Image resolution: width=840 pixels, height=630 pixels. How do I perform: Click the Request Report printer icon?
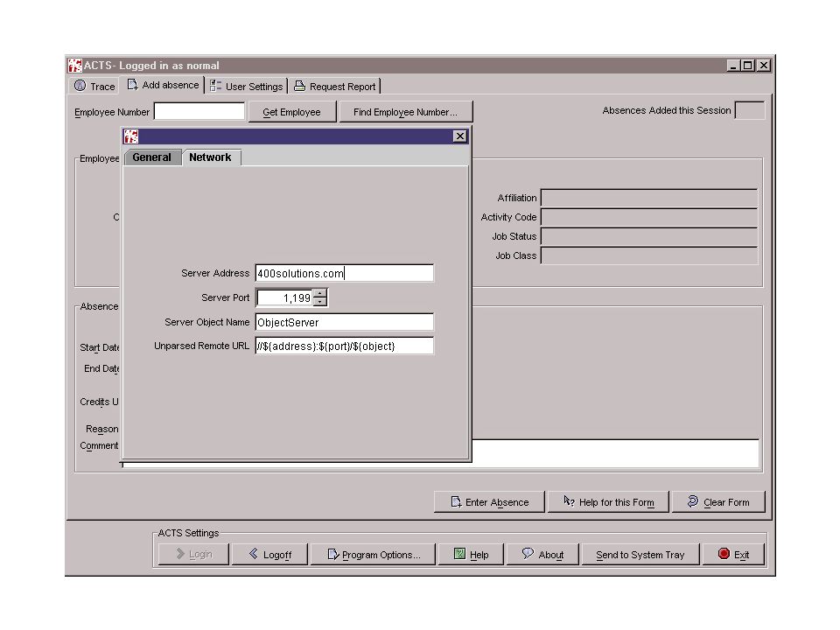pos(299,86)
